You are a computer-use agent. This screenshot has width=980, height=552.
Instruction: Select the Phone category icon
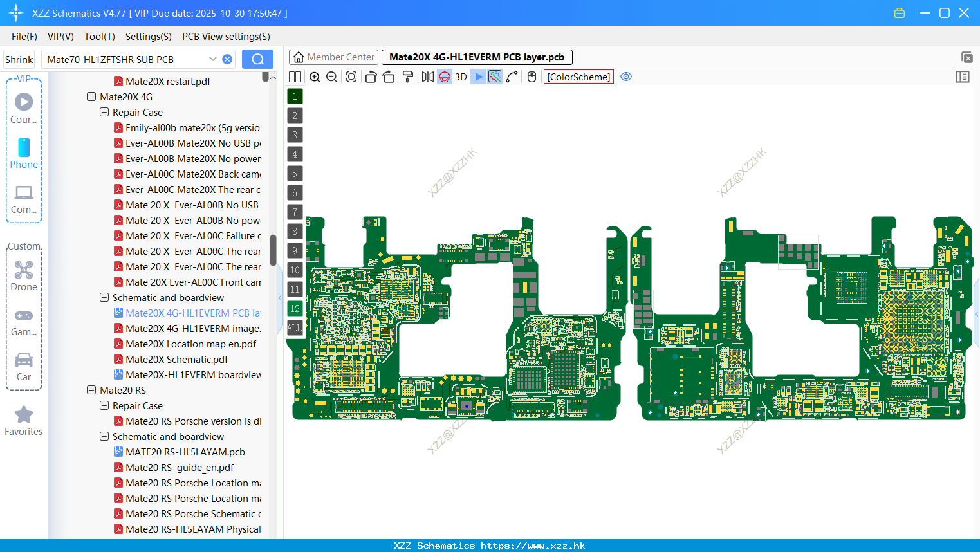[x=24, y=153]
